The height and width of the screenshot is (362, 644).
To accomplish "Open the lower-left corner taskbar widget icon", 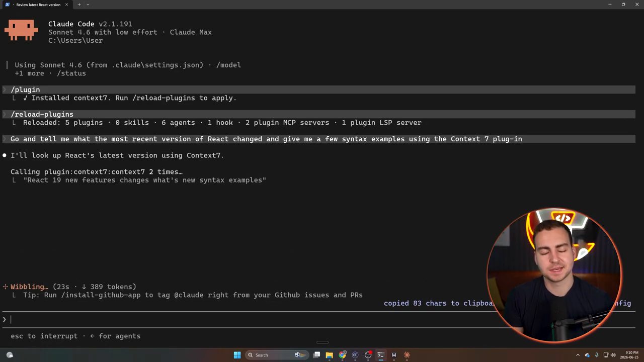I will pyautogui.click(x=10, y=355).
